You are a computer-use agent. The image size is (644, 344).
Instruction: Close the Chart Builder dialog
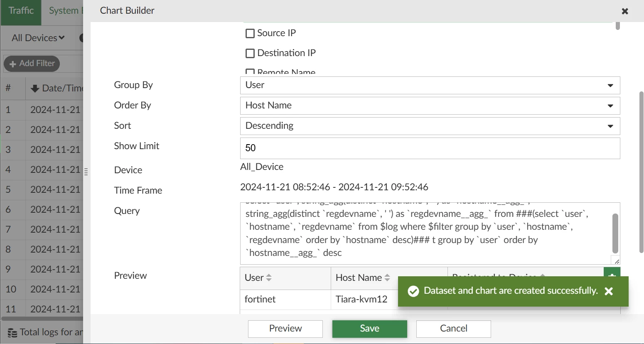(x=624, y=11)
